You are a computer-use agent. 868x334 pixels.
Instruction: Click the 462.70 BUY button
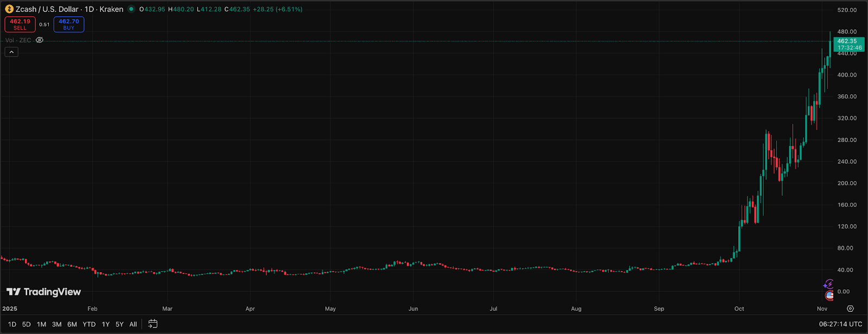[69, 24]
